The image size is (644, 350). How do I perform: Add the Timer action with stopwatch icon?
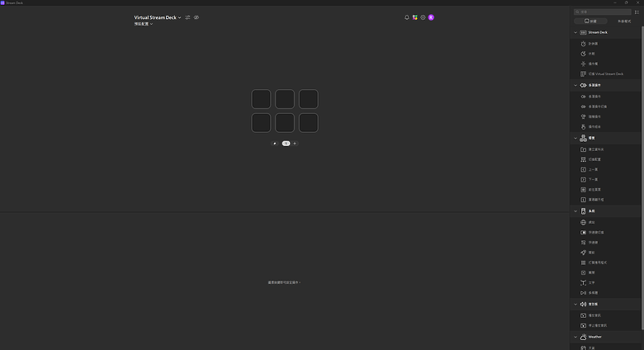606,44
